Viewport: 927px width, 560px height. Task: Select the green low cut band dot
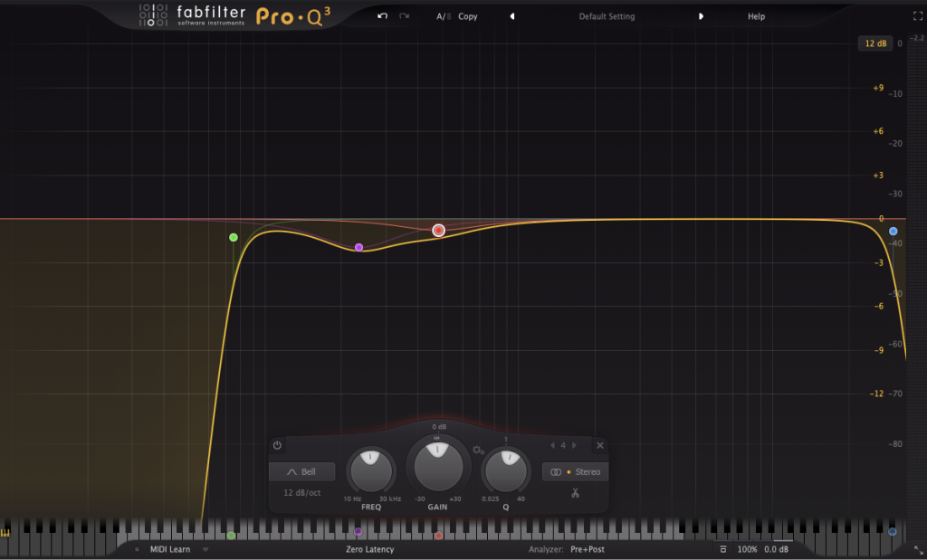point(234,237)
